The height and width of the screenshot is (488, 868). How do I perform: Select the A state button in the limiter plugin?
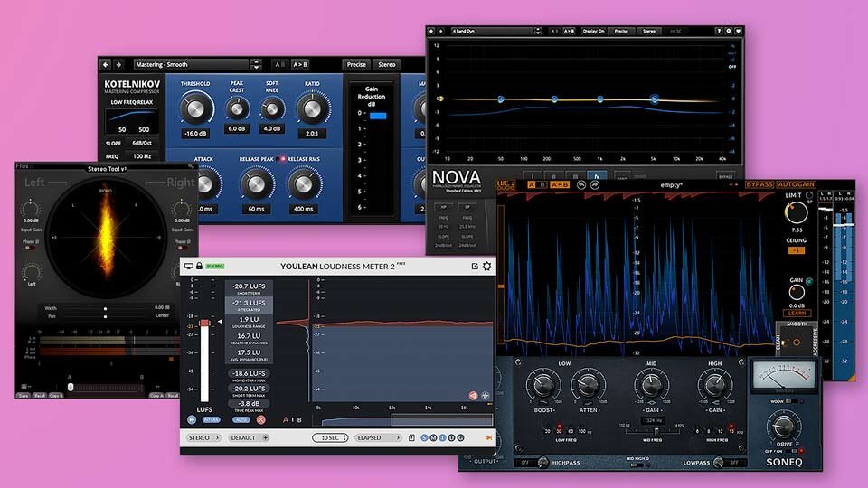click(532, 184)
